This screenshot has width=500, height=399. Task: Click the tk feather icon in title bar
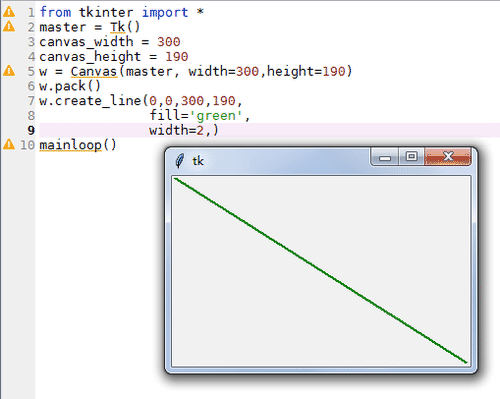click(x=179, y=161)
